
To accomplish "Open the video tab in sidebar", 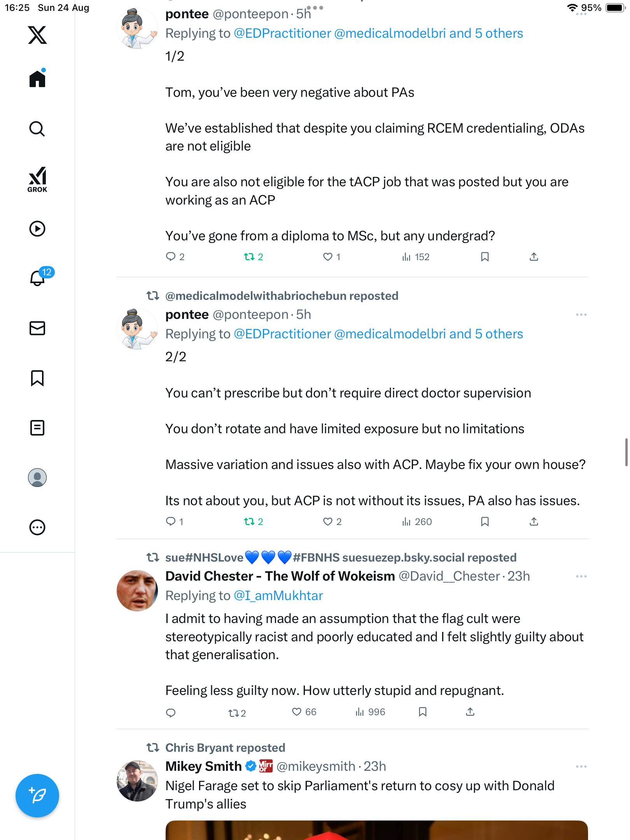I will point(37,229).
